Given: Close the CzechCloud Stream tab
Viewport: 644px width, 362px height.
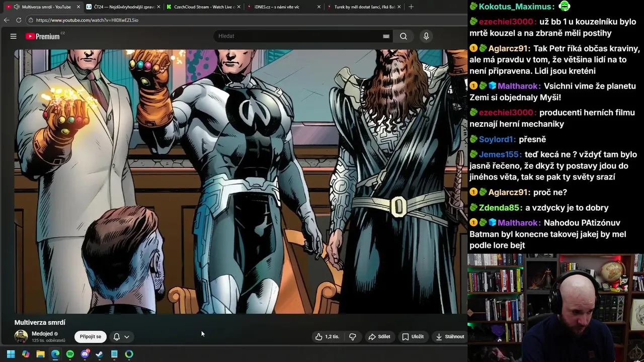Looking at the screenshot, I should coord(238,7).
